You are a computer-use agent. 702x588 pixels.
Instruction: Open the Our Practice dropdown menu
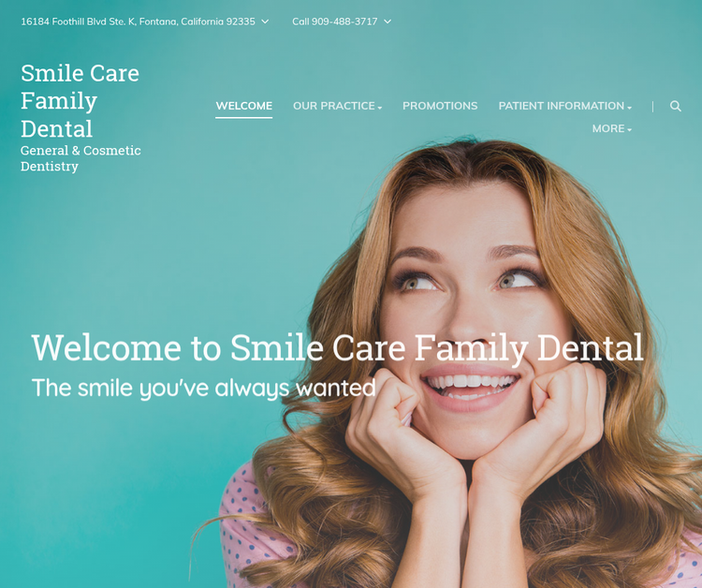pos(337,106)
